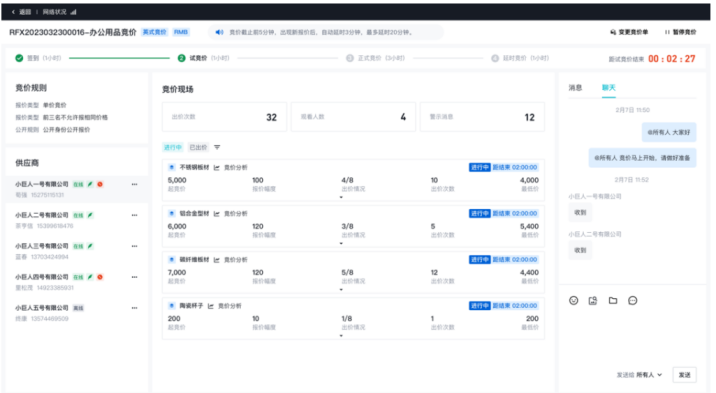
Task: Click the green leaf icon for 小巨人三号有限公司
Action: [x=90, y=246]
